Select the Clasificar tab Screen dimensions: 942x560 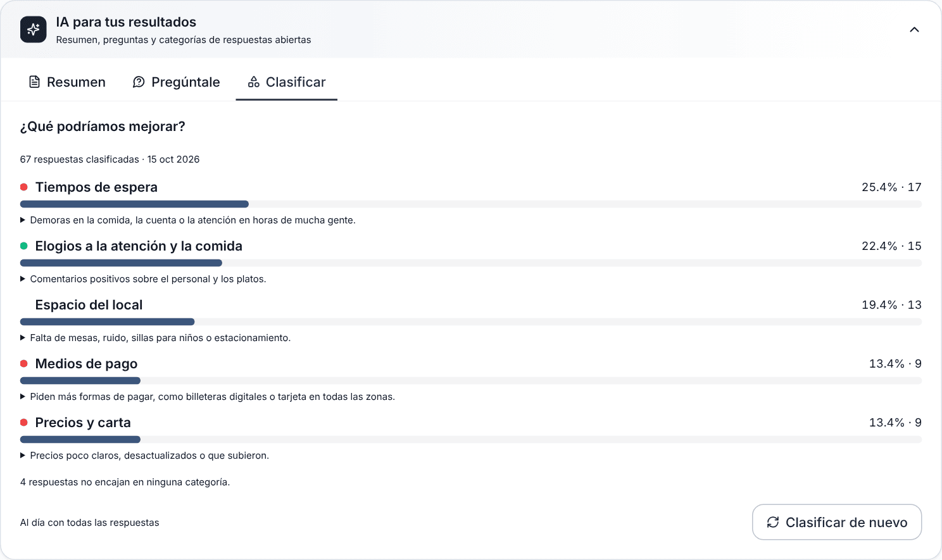click(287, 82)
